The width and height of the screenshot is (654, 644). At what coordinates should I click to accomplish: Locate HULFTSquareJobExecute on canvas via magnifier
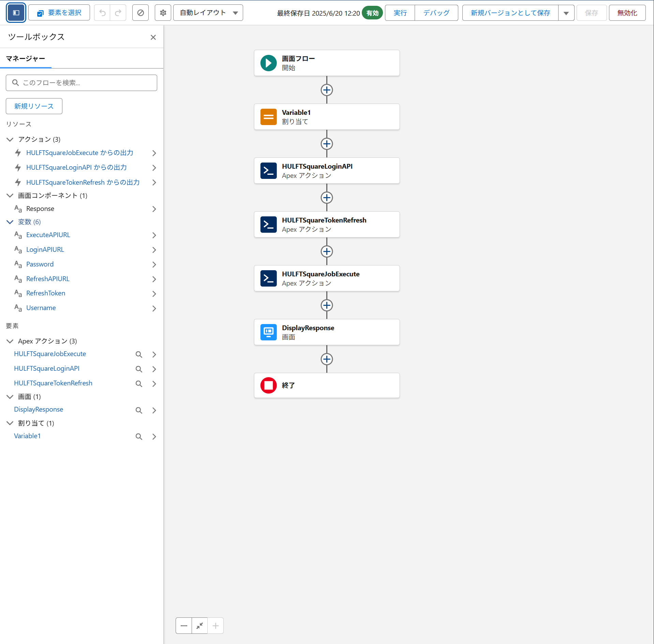click(139, 354)
